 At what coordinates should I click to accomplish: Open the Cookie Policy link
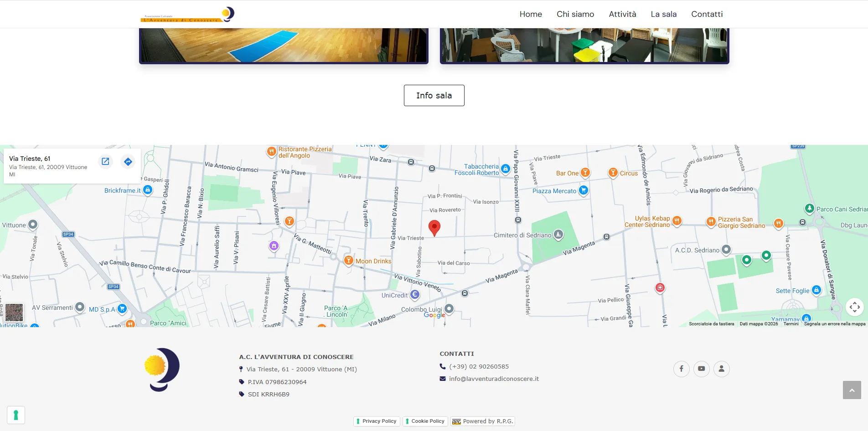(425, 421)
